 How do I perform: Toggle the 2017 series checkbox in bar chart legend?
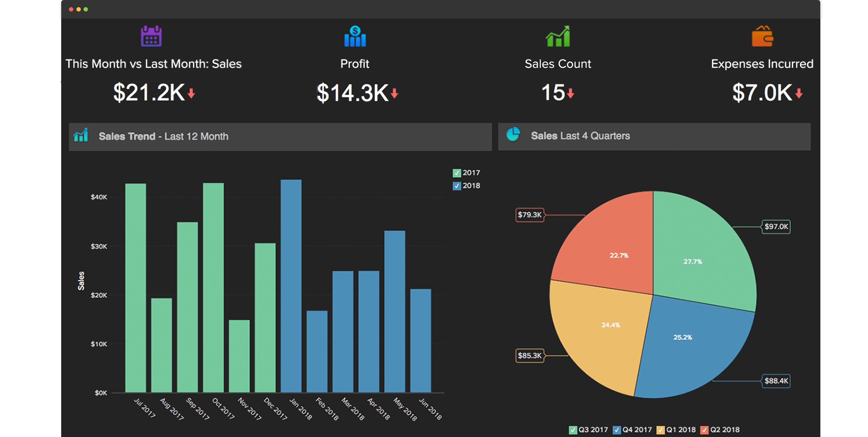click(457, 173)
